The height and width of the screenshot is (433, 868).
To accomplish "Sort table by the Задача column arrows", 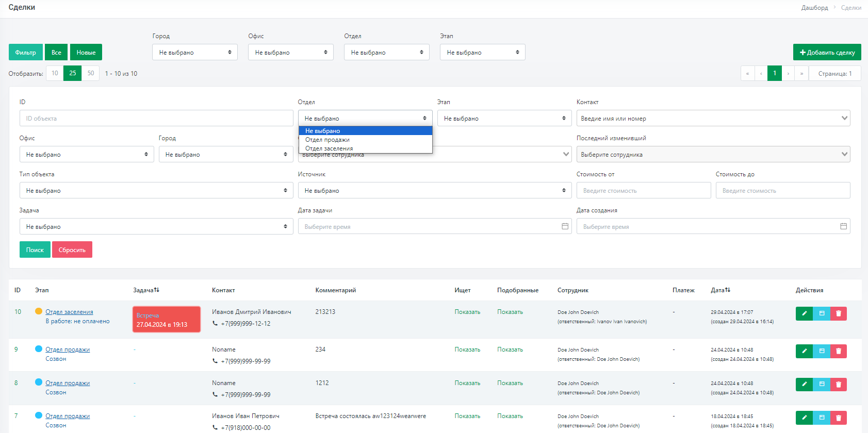I will point(157,290).
